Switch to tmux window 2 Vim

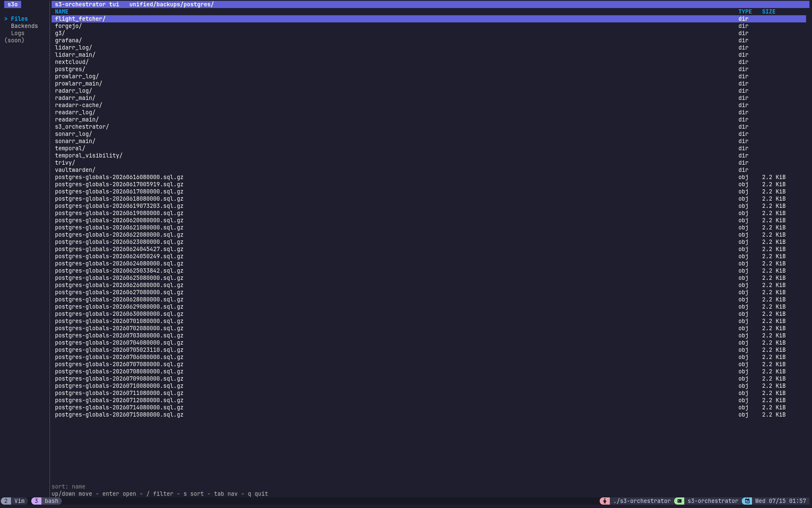pos(14,501)
